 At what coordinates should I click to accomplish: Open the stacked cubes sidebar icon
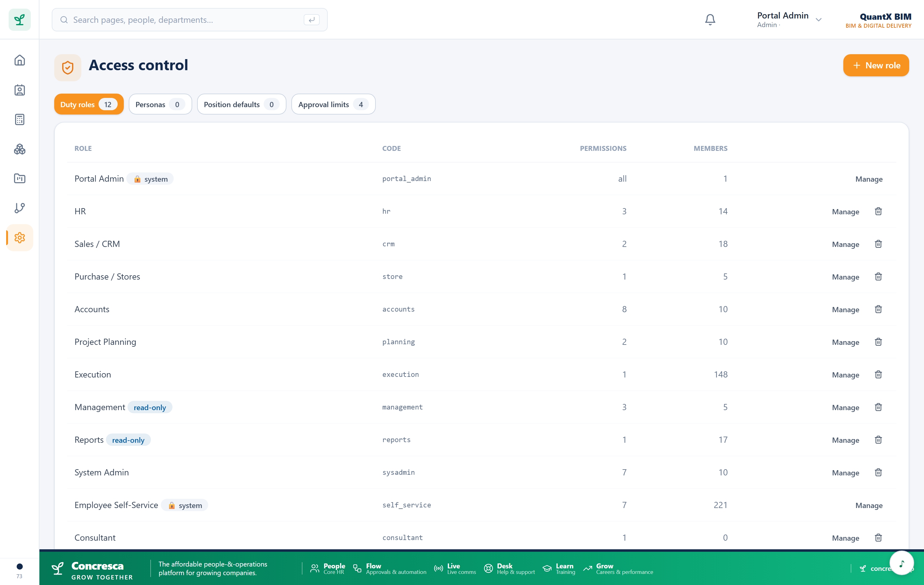pos(20,149)
